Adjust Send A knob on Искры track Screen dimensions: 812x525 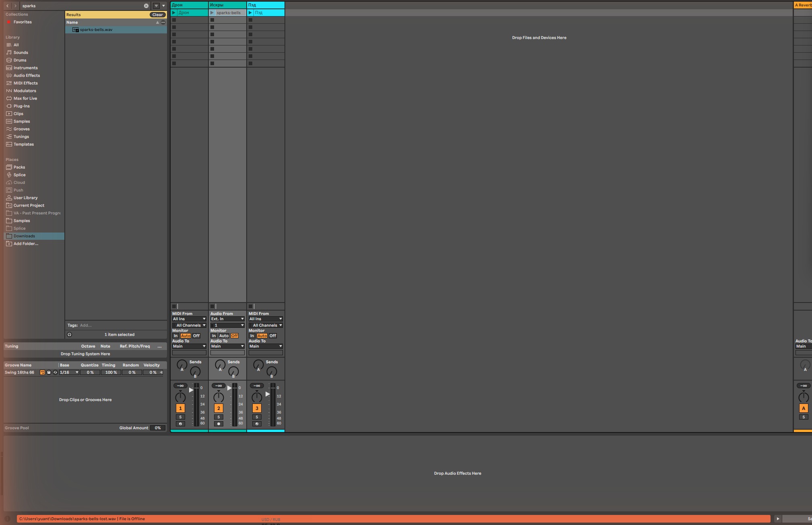click(220, 365)
